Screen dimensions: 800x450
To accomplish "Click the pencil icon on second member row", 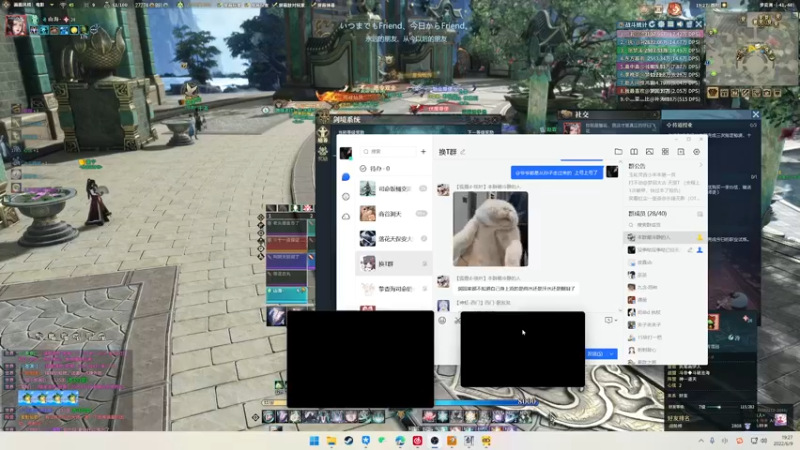I will (x=690, y=250).
